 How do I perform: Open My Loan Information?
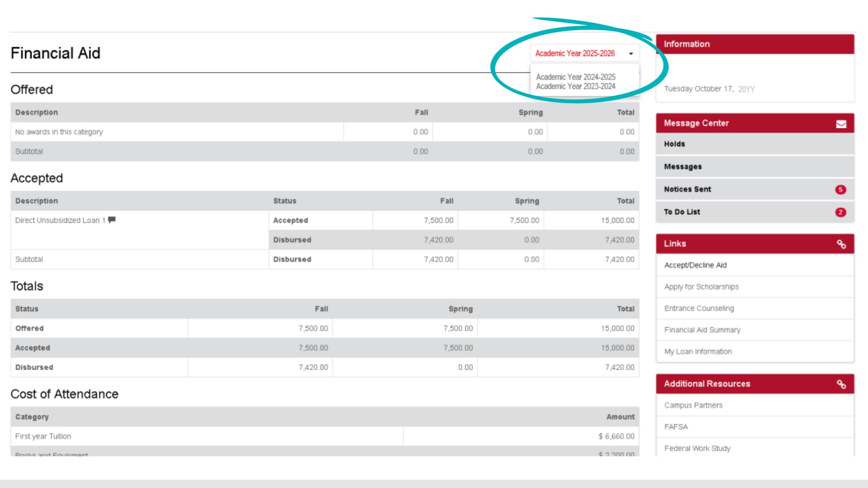(x=698, y=351)
